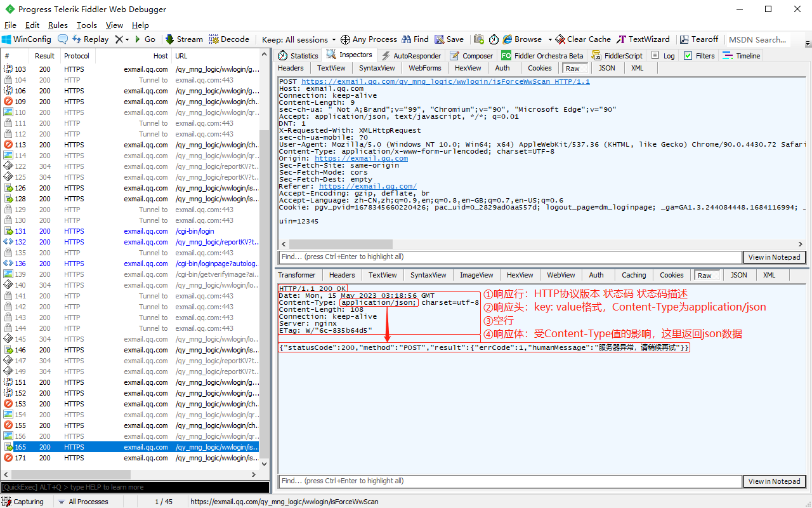Open the Tools menu
This screenshot has height=508, width=812.
point(87,25)
